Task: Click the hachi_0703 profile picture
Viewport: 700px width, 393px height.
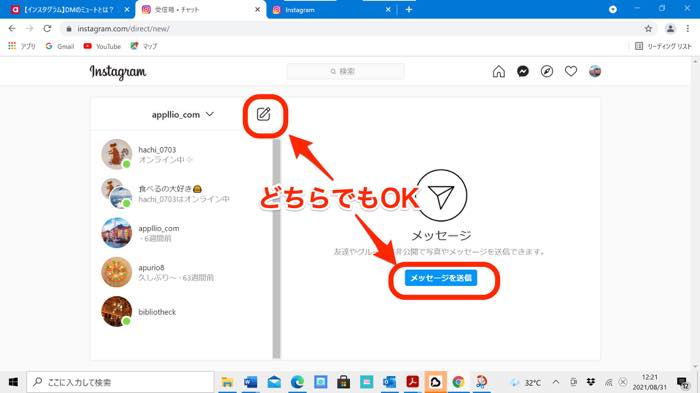Action: [117, 154]
